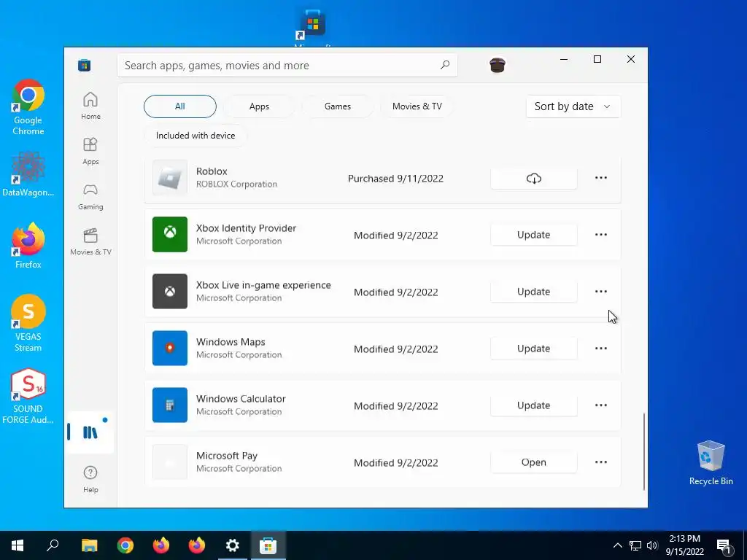Open more options for Xbox Live in-game experience
Screen dimensions: 747x560
601,292
